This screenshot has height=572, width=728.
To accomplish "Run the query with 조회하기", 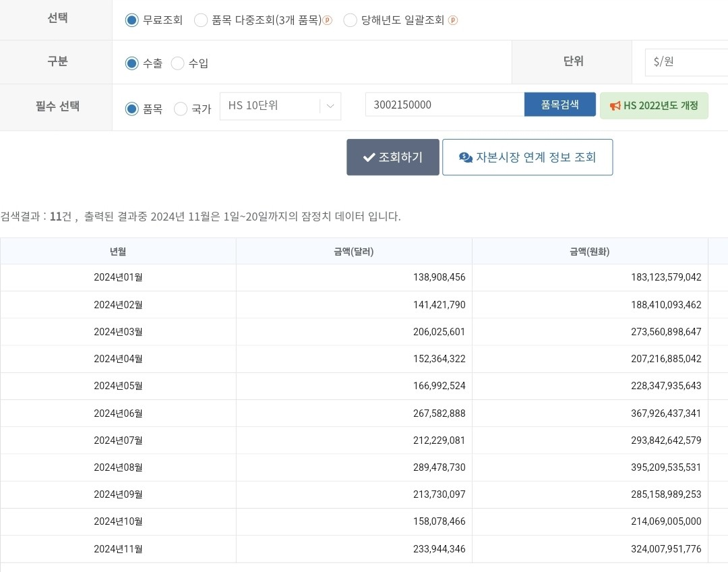I will 392,157.
